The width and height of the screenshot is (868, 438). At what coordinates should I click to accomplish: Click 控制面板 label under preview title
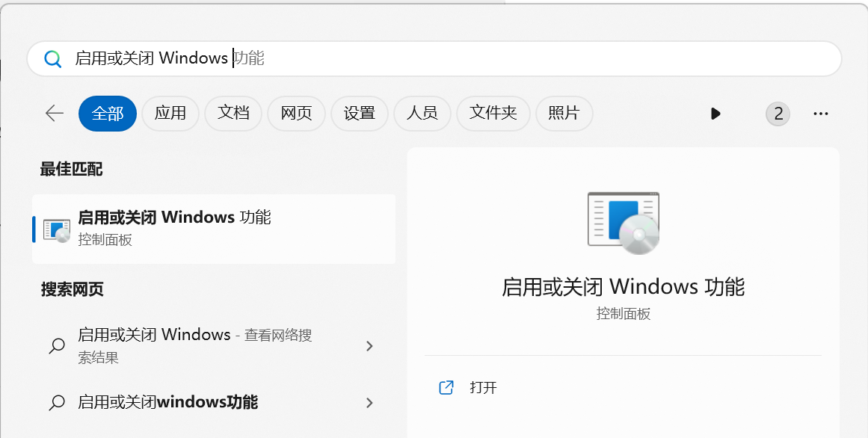pyautogui.click(x=624, y=314)
